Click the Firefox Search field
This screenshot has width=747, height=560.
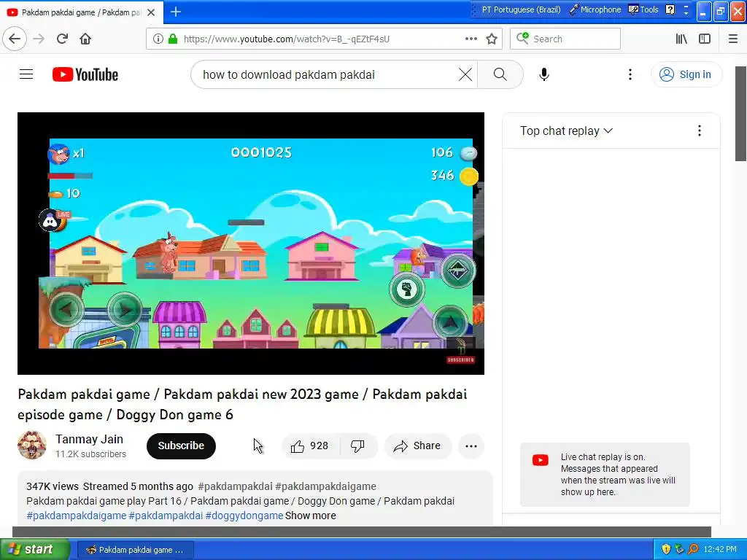(x=565, y=39)
